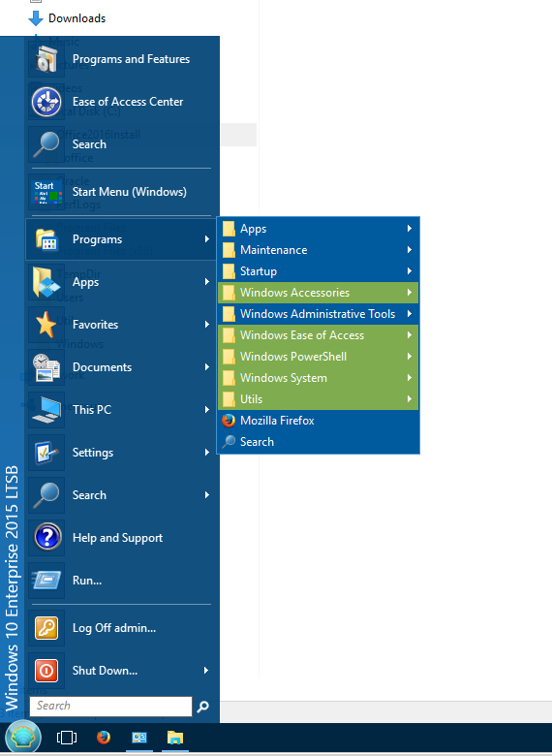The image size is (552, 756).
Task: Expand arrow beside Programs
Action: click(206, 239)
